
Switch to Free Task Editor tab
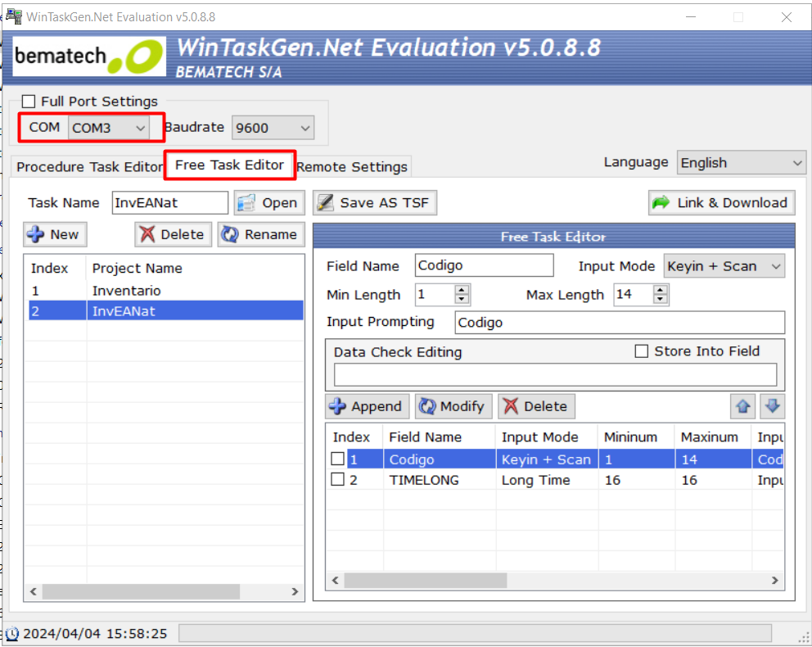click(x=229, y=165)
